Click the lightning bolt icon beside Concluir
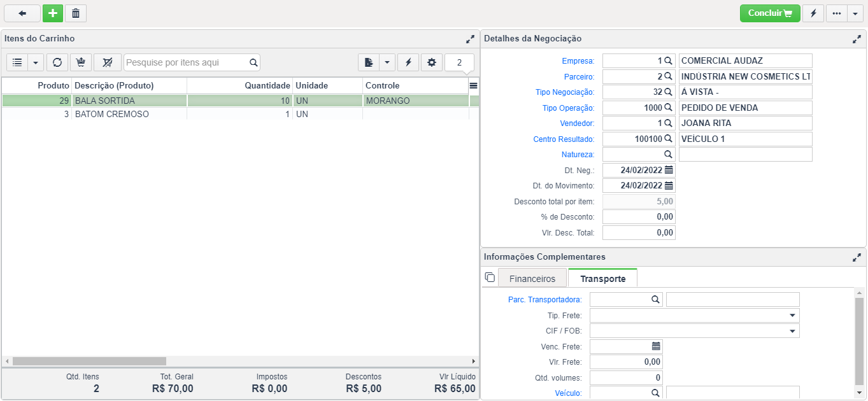Screen dimensions: 868x401 (x=813, y=13)
